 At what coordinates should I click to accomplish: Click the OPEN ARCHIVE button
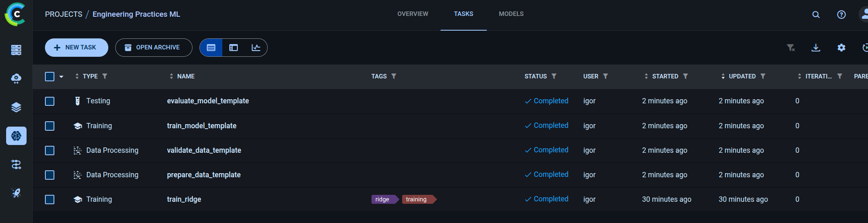(x=154, y=48)
